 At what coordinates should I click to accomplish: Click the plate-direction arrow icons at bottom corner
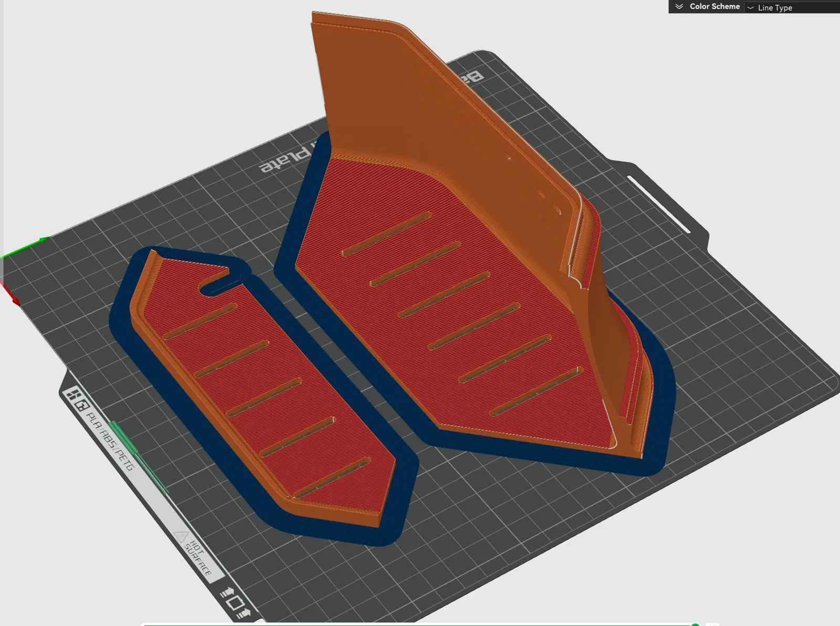tap(235, 602)
